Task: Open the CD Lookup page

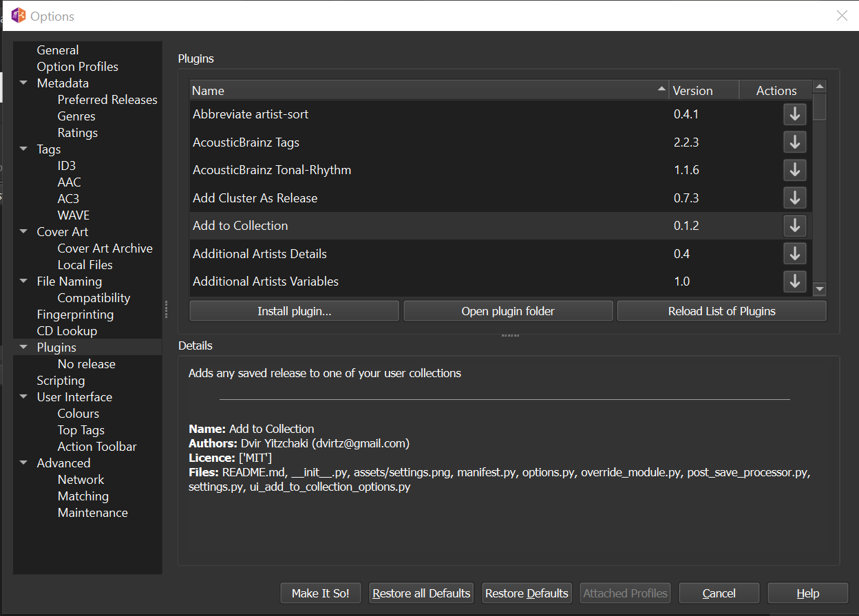Action: tap(67, 331)
